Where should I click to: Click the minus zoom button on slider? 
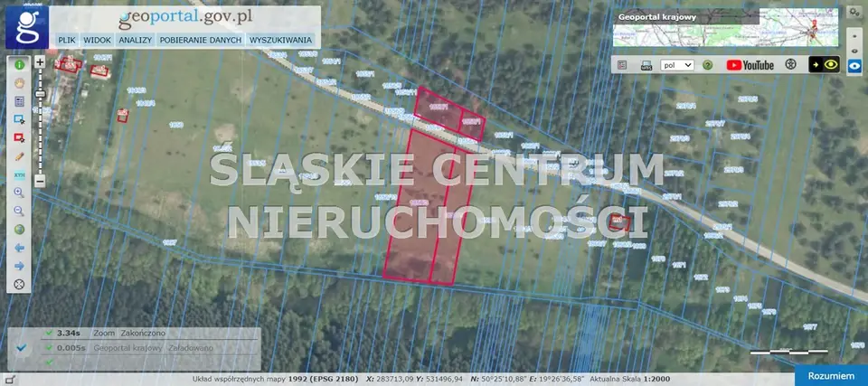[x=40, y=181]
